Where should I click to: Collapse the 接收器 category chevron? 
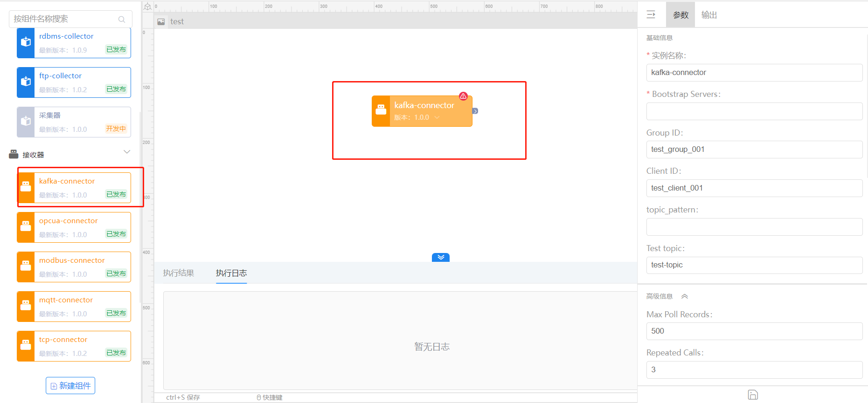pyautogui.click(x=127, y=152)
